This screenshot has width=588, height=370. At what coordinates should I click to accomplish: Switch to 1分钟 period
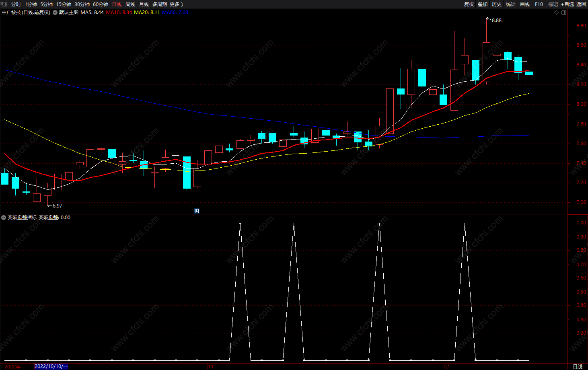point(31,4)
